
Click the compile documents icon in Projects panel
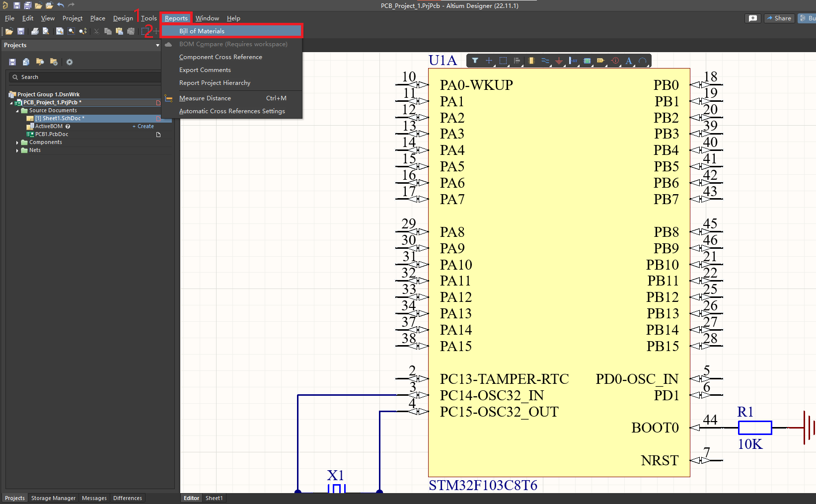(26, 62)
